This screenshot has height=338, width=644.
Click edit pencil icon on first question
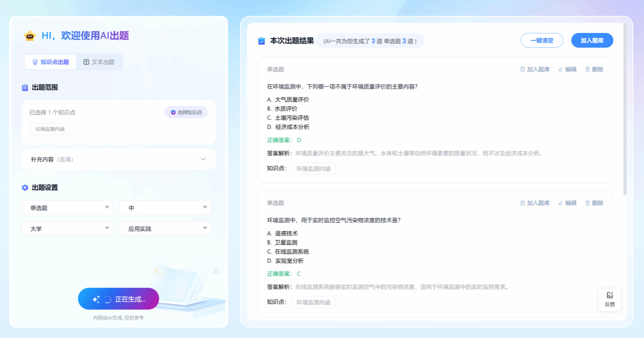coord(561,70)
